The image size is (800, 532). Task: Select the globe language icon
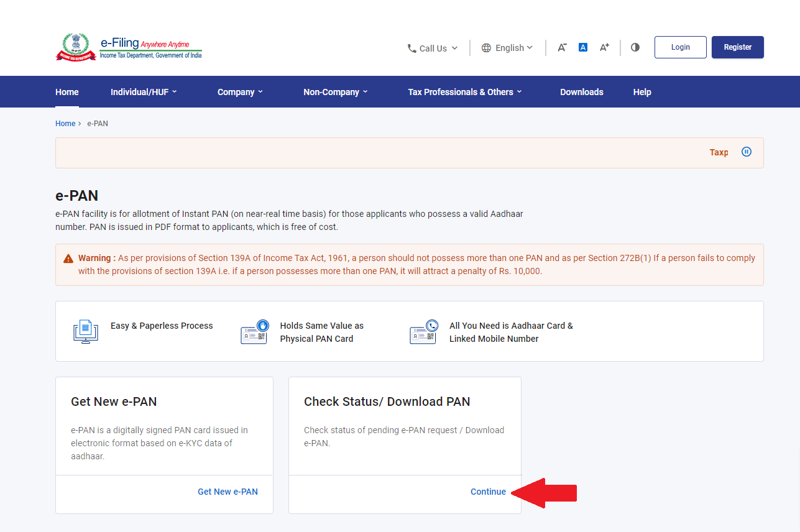tap(485, 47)
